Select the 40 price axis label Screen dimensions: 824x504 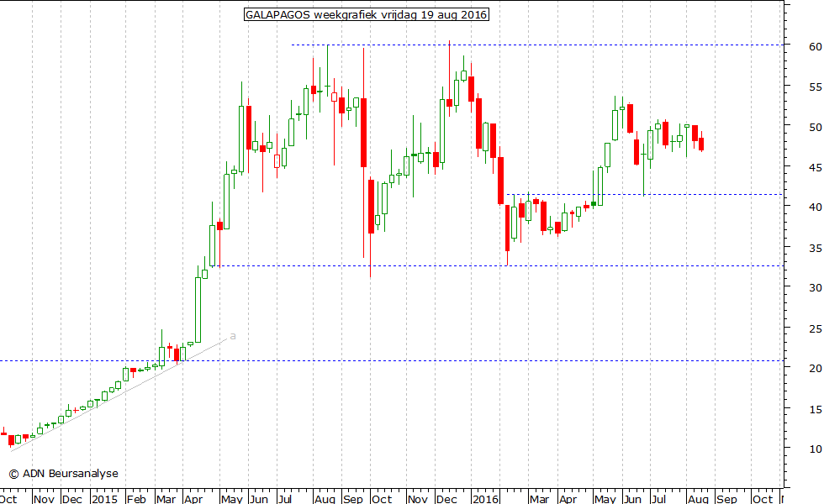(x=815, y=207)
